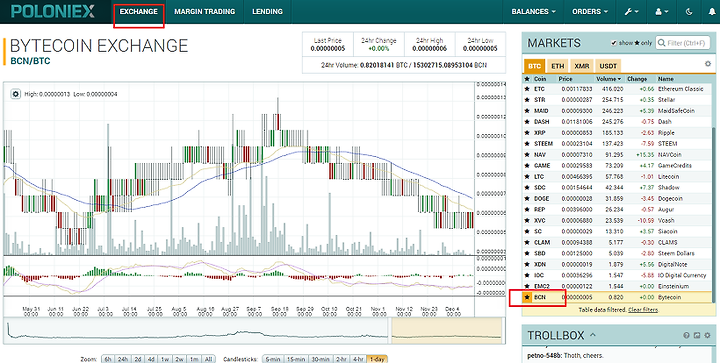The width and height of the screenshot is (720, 363).
Task: Click the star next to DOGE
Action: click(527, 199)
